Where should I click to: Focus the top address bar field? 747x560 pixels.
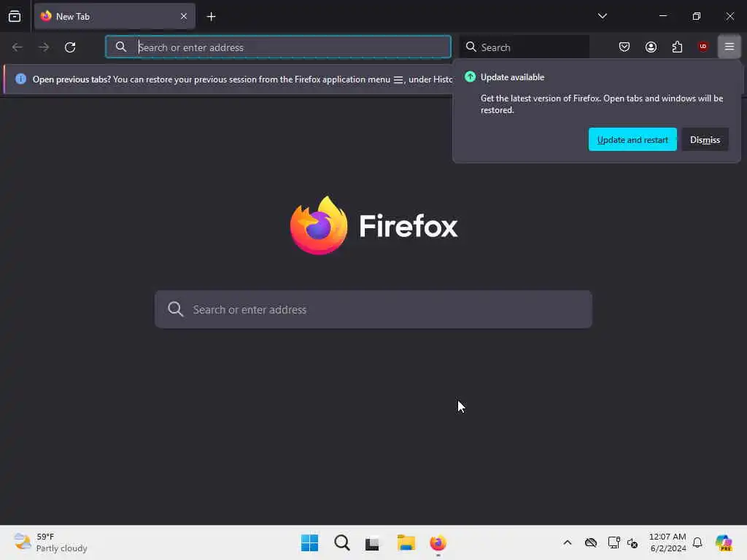[x=278, y=47]
